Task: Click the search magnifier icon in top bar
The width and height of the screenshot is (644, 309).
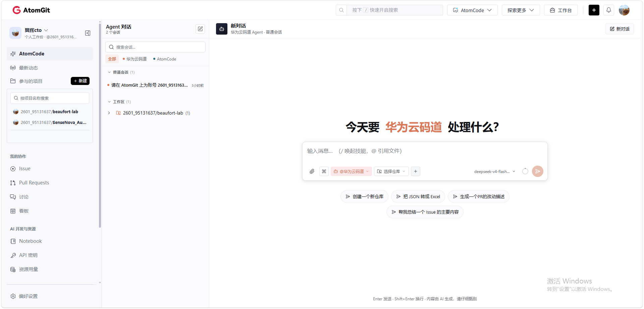Action: (341, 10)
